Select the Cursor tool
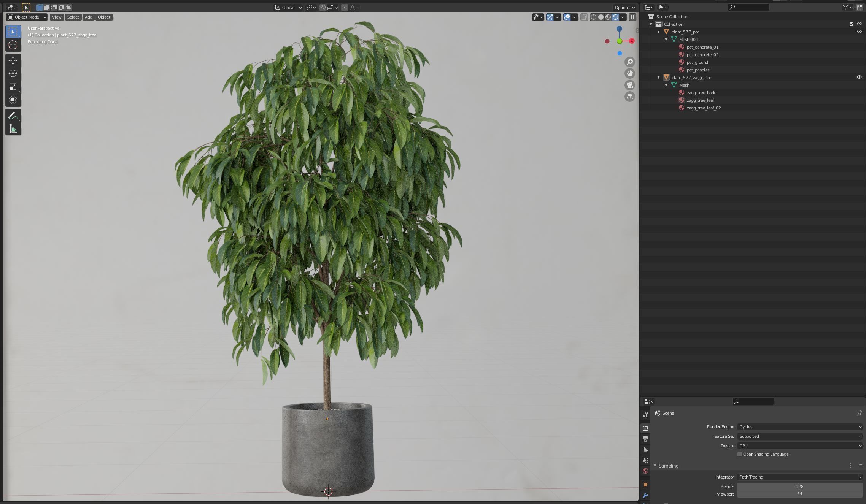This screenshot has height=504, width=866. [13, 45]
